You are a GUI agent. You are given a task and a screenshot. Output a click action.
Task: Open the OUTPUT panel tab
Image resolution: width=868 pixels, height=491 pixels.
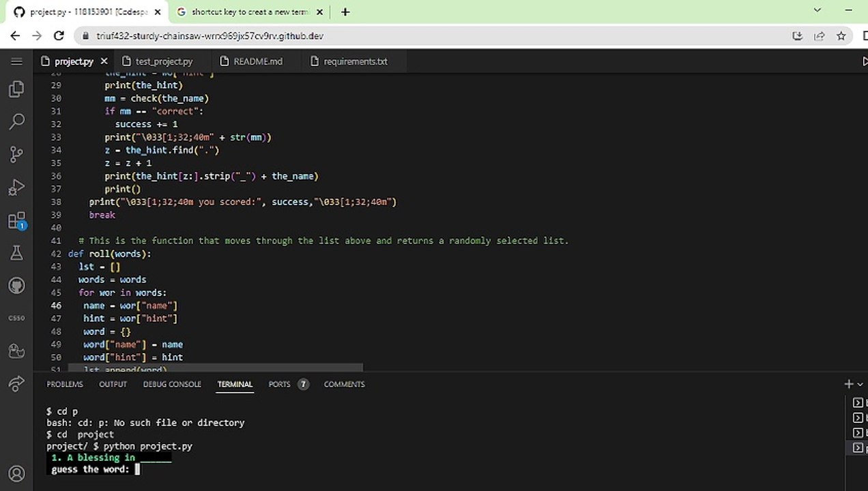point(113,385)
